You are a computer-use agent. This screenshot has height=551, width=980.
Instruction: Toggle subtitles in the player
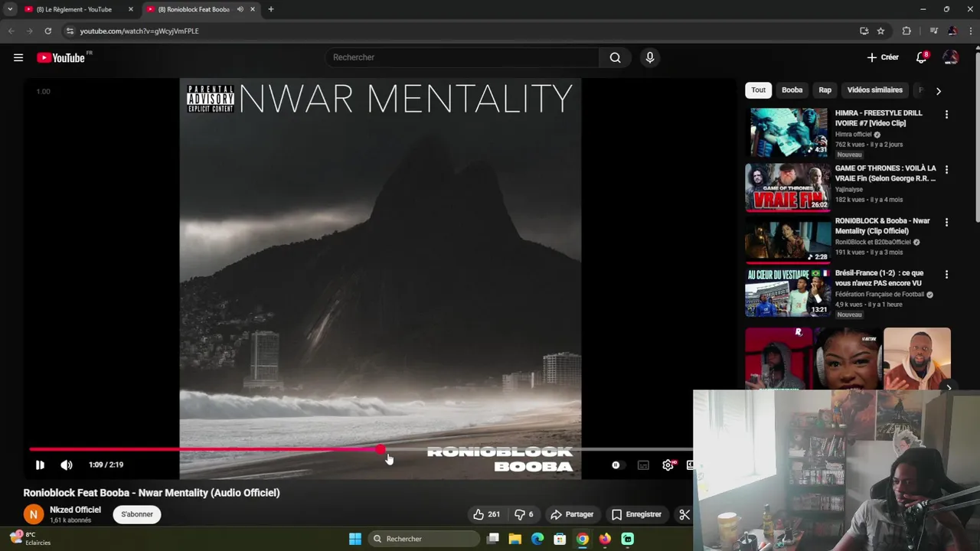coord(643,465)
